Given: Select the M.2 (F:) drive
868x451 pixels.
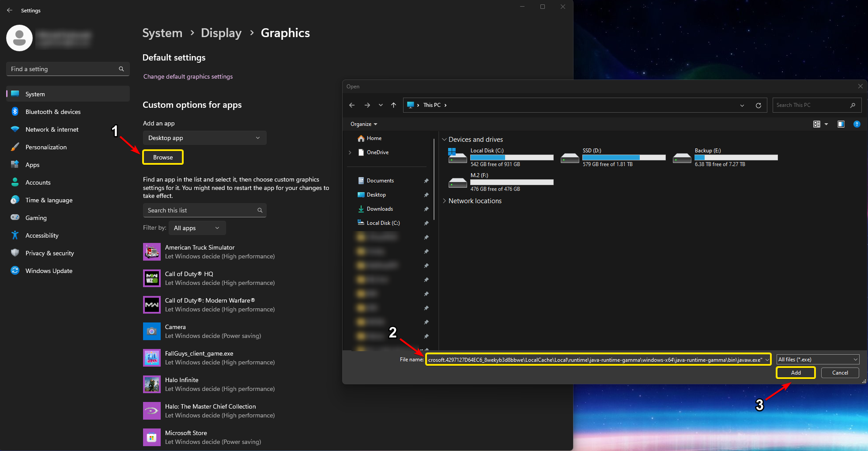Looking at the screenshot, I should click(501, 182).
